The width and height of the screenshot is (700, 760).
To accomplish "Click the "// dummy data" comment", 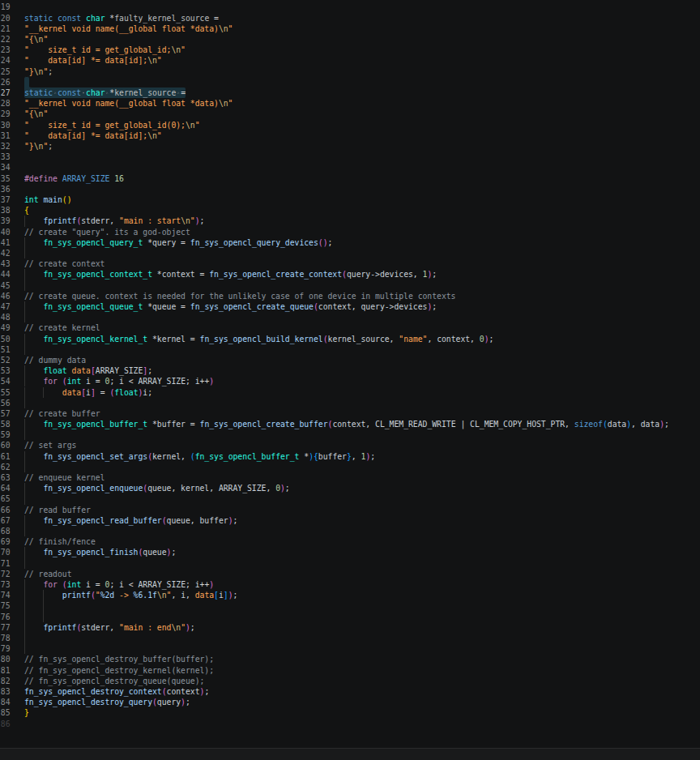I will click(x=55, y=360).
